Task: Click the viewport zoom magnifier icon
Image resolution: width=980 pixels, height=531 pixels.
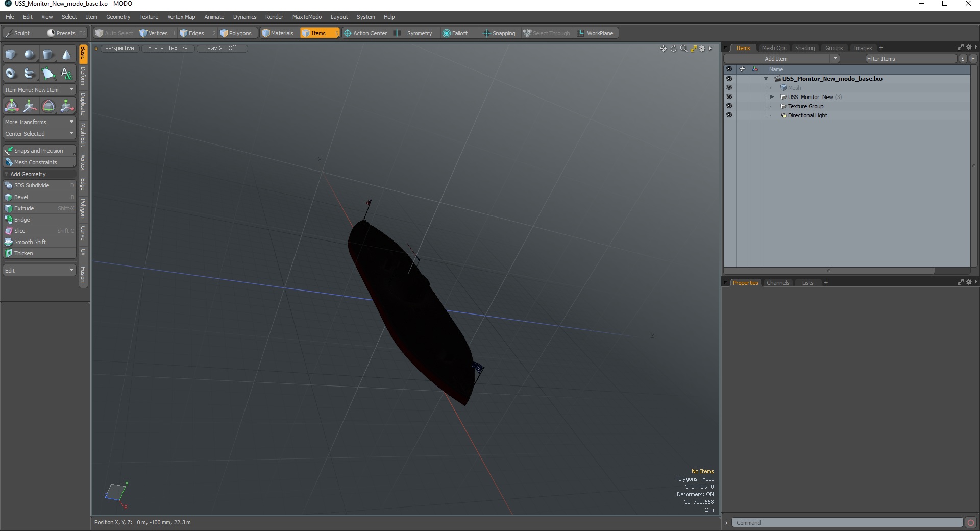Action: point(683,49)
